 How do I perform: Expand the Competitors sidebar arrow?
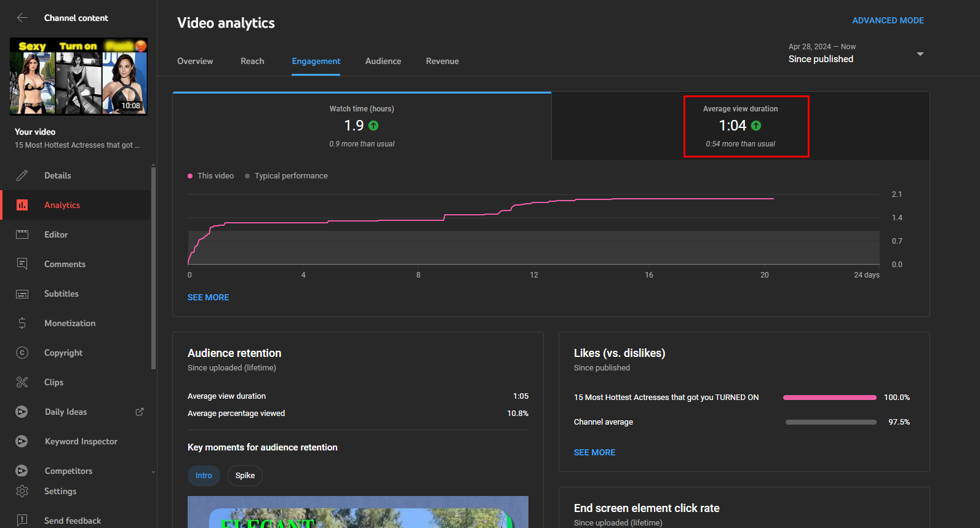click(153, 472)
